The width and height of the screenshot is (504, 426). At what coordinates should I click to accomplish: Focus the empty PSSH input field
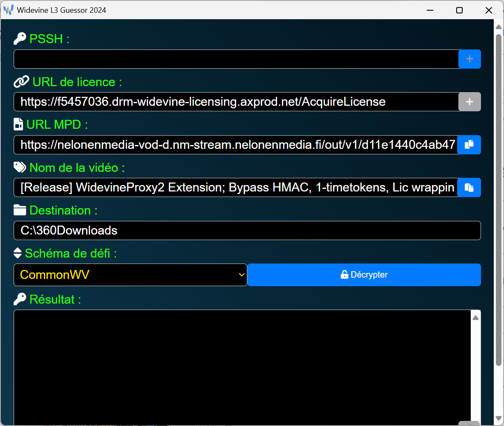tap(236, 59)
